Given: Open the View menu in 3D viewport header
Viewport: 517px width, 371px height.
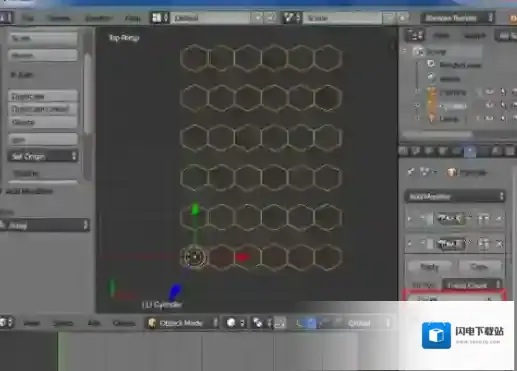Looking at the screenshot, I should coord(32,323).
